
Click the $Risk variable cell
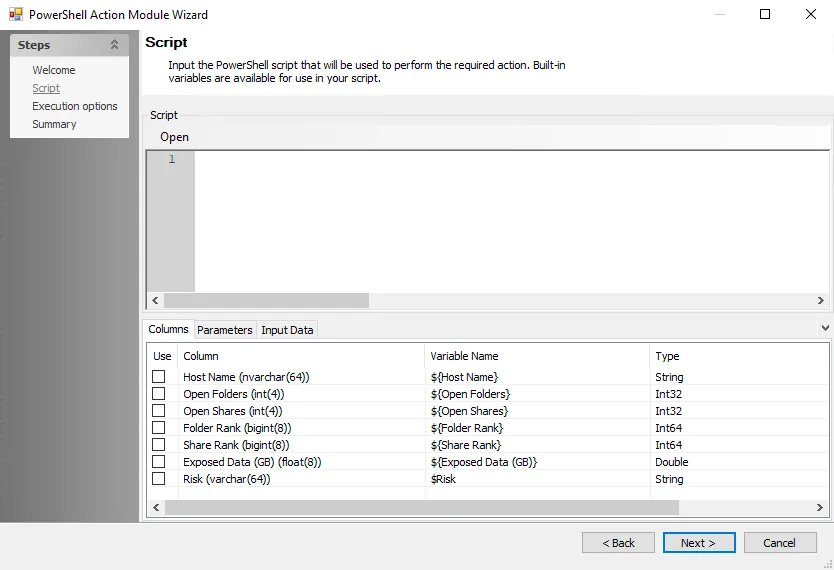point(537,479)
